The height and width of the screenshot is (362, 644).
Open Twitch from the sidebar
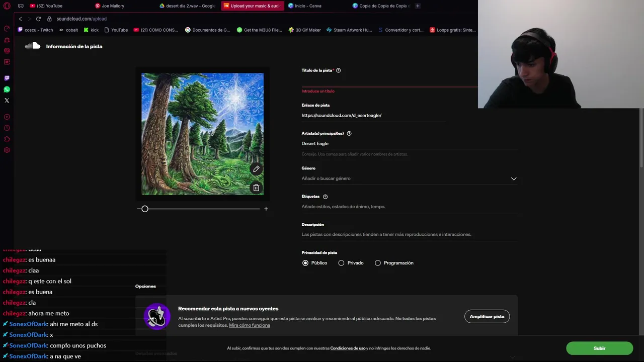click(7, 78)
